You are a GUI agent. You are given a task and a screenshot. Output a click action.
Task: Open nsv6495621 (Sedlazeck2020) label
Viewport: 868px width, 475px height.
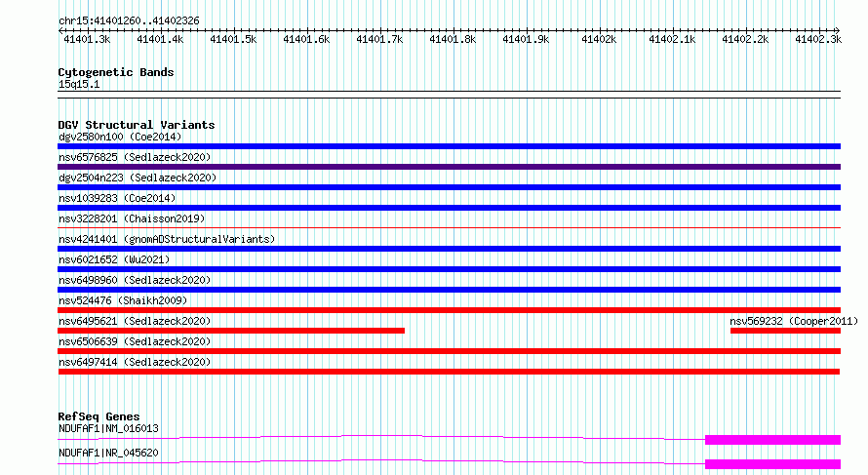point(135,321)
